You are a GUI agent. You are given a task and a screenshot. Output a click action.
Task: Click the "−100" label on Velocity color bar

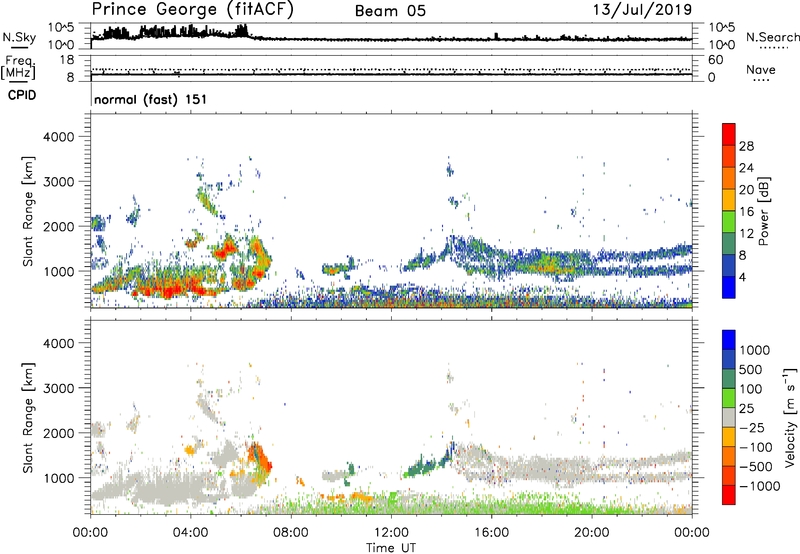[x=756, y=447]
